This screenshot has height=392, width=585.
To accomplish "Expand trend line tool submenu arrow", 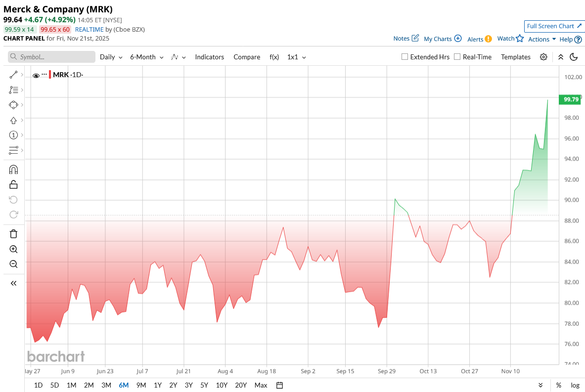I will [x=22, y=75].
